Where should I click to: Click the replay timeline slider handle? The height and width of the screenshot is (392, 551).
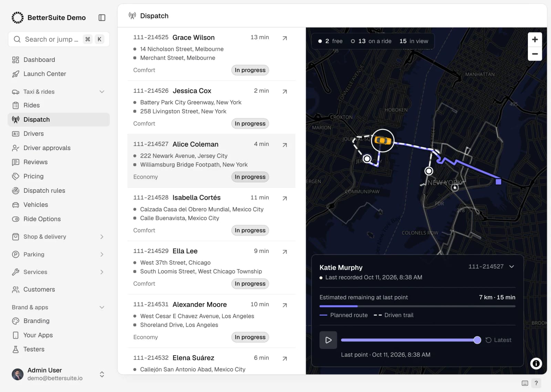477,340
